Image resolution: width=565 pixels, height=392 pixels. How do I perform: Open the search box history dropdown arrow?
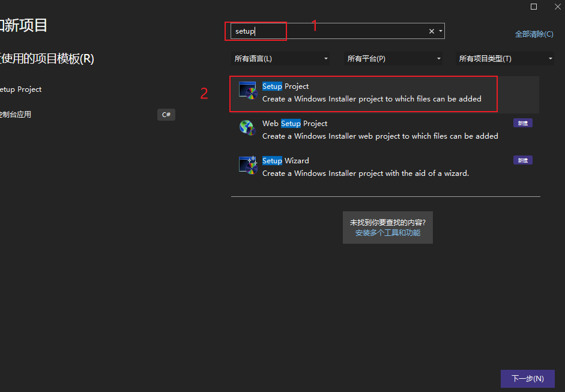[441, 31]
